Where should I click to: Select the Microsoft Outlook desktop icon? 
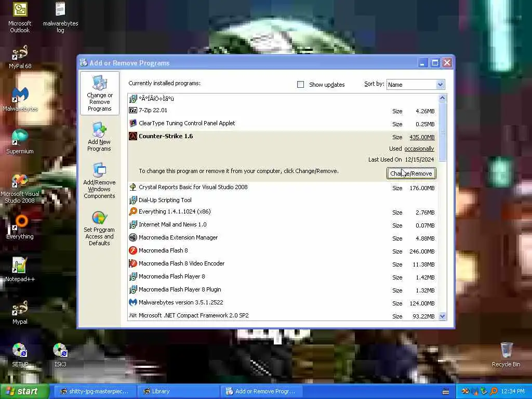[x=20, y=17]
